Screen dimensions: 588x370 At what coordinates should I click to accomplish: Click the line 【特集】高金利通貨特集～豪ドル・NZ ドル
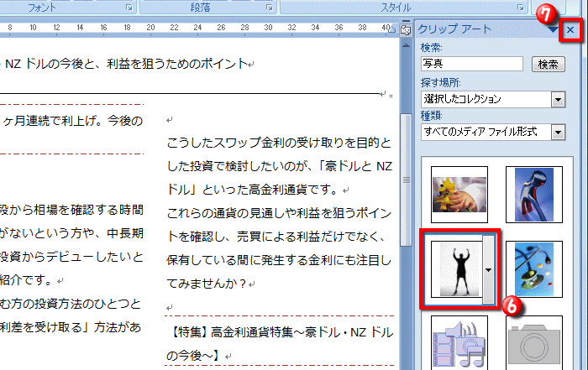281,332
